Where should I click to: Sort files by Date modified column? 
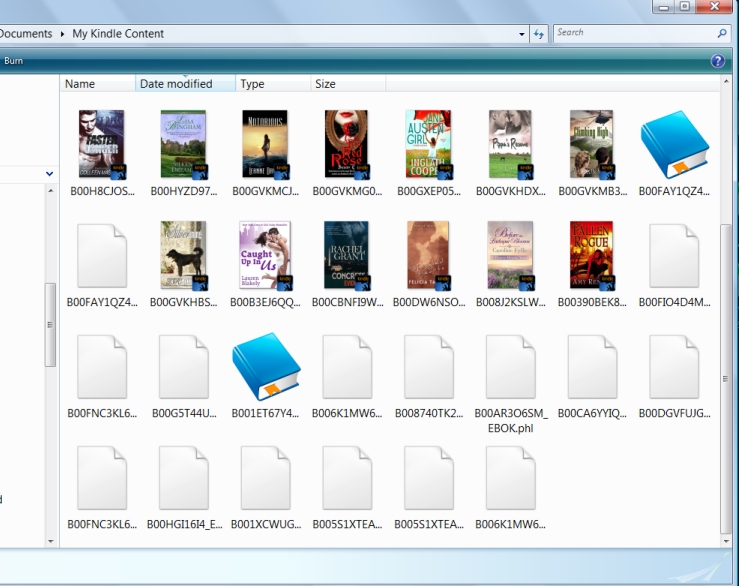point(185,83)
